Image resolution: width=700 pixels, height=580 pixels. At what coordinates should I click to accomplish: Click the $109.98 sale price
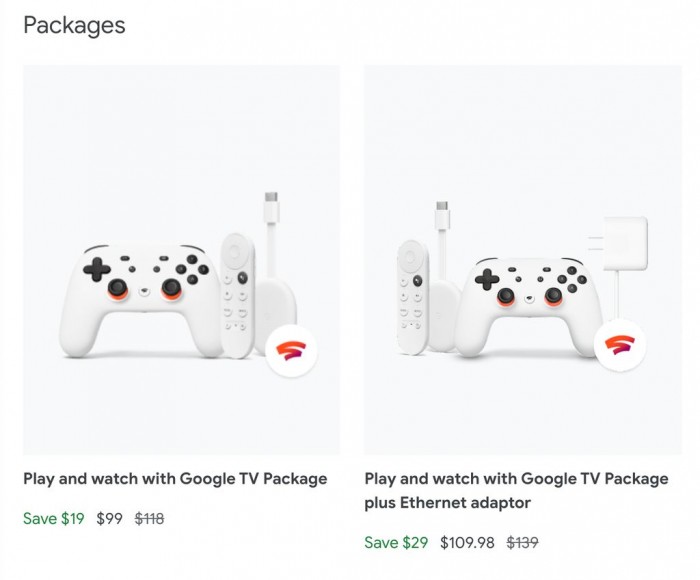coord(468,543)
